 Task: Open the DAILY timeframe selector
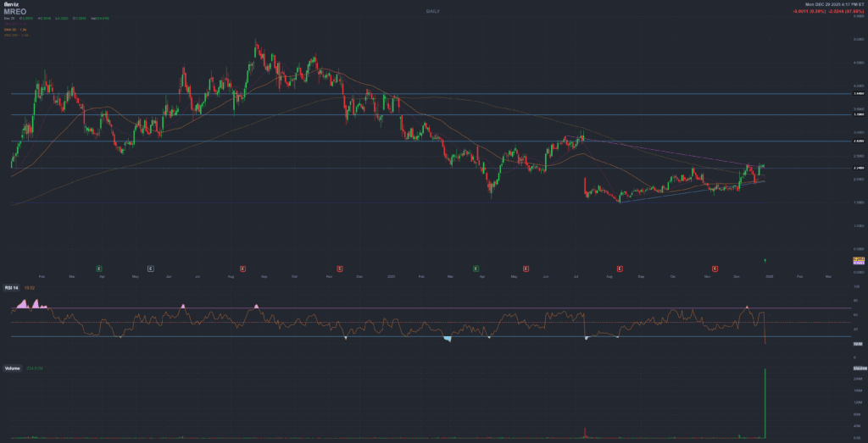pyautogui.click(x=433, y=9)
